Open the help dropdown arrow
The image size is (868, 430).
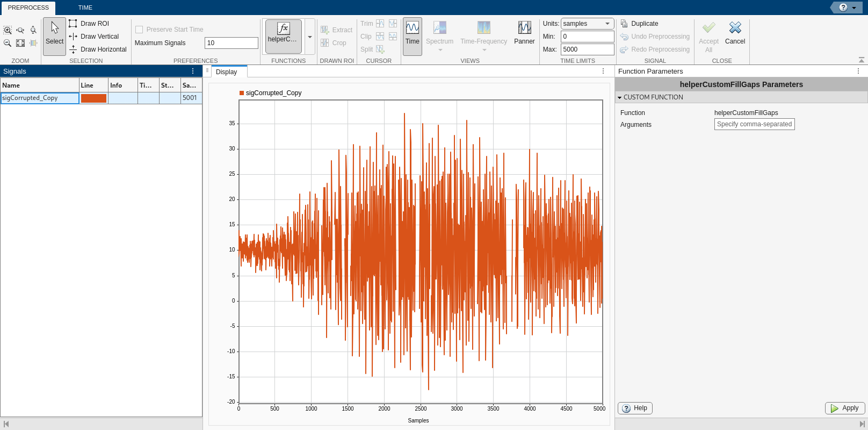[854, 8]
